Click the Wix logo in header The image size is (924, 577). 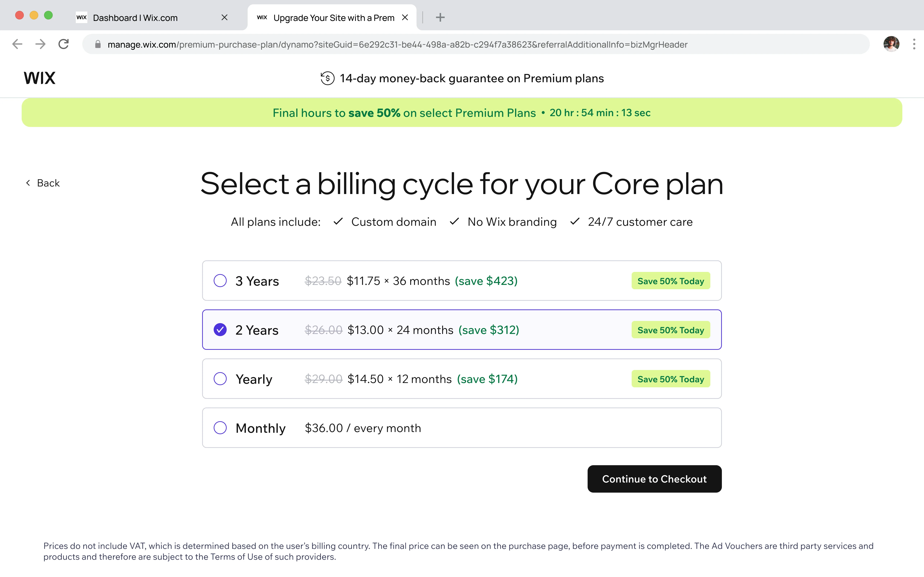[x=40, y=78]
